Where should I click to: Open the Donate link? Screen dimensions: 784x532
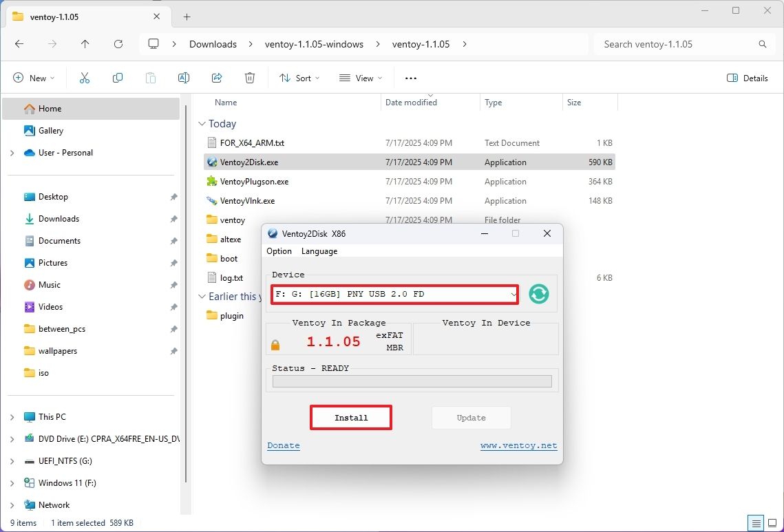[283, 445]
